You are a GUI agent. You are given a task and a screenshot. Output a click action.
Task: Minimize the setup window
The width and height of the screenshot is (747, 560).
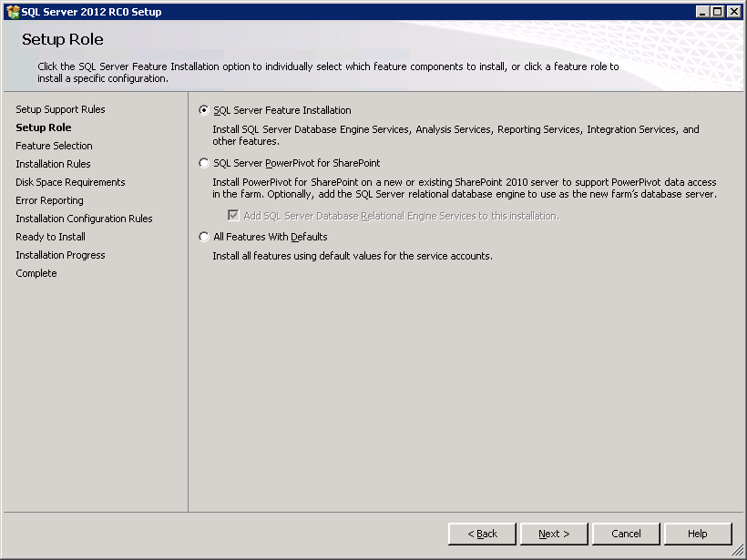coord(704,11)
